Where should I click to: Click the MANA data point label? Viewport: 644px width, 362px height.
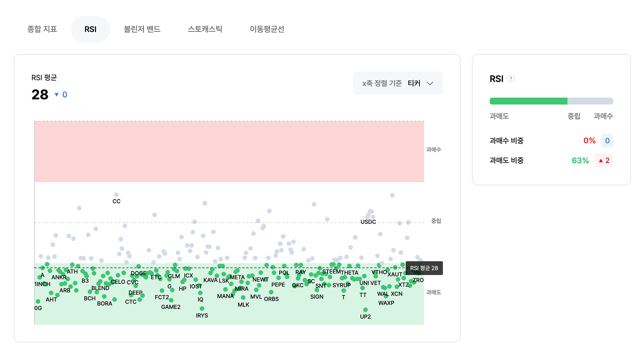225,296
